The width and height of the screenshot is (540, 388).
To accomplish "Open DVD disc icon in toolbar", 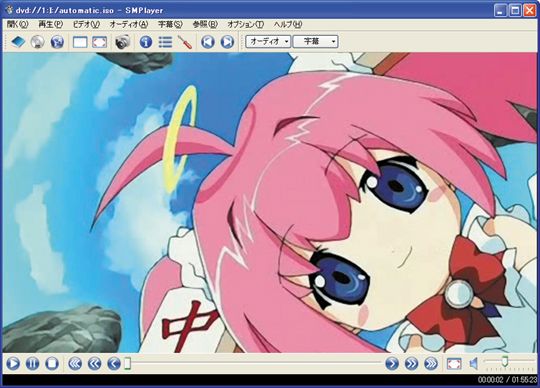I will pyautogui.click(x=38, y=42).
